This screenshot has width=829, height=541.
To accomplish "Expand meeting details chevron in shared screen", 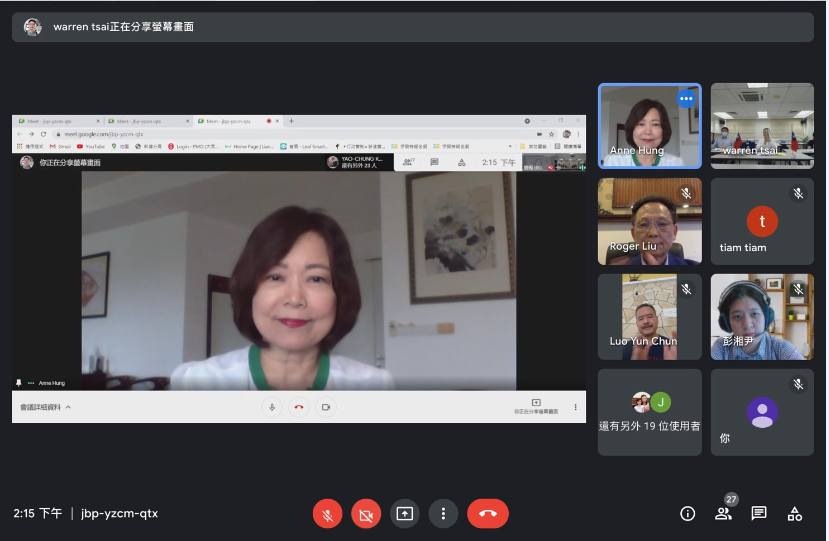I will (68, 408).
